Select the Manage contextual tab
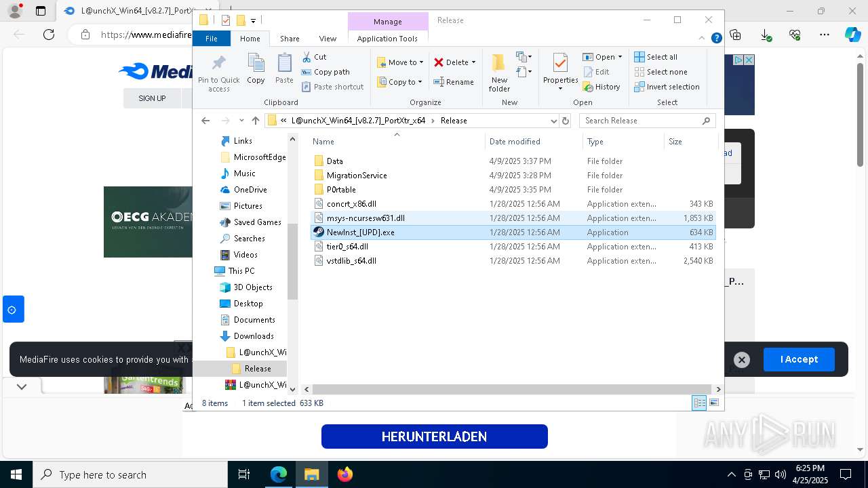 (388, 22)
